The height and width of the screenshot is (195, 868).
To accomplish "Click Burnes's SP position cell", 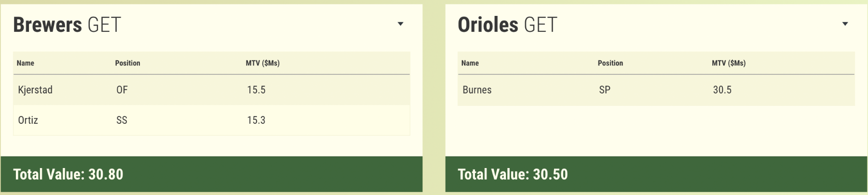I will point(605,90).
